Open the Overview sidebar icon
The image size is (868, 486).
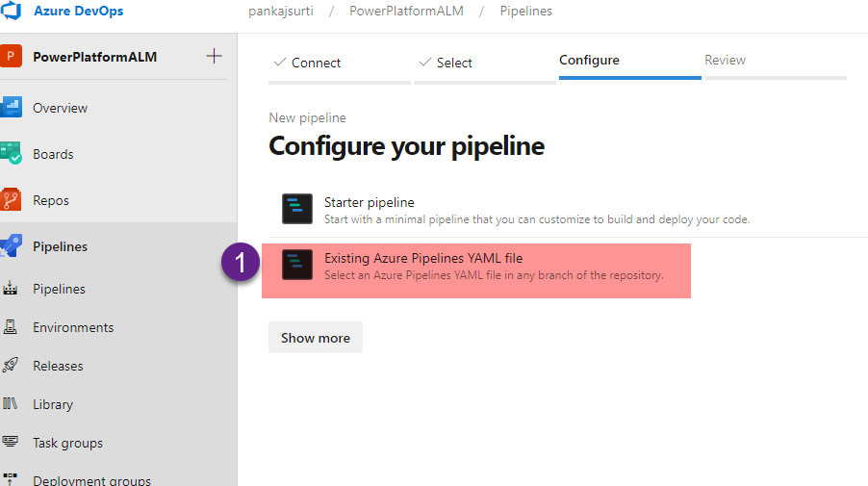(12, 108)
